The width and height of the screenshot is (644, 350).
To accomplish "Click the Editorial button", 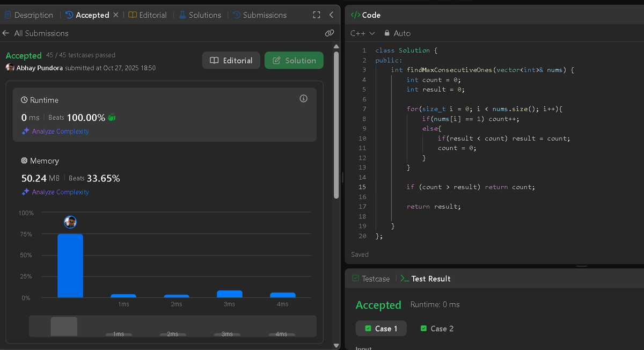I will (x=231, y=61).
